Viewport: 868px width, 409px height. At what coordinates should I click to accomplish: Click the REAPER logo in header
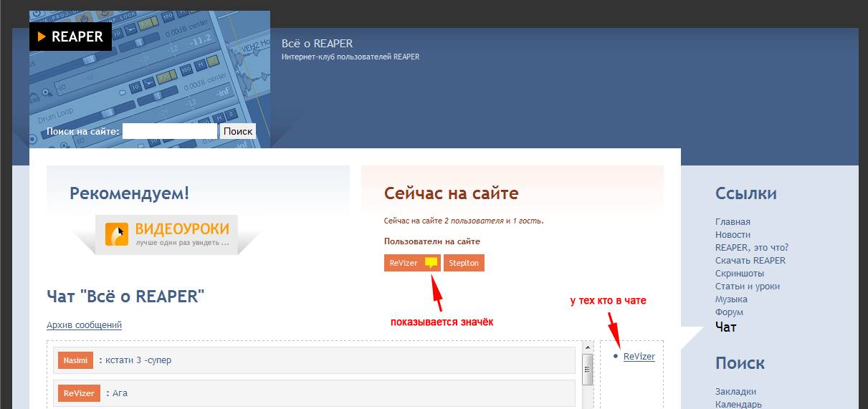[x=70, y=37]
